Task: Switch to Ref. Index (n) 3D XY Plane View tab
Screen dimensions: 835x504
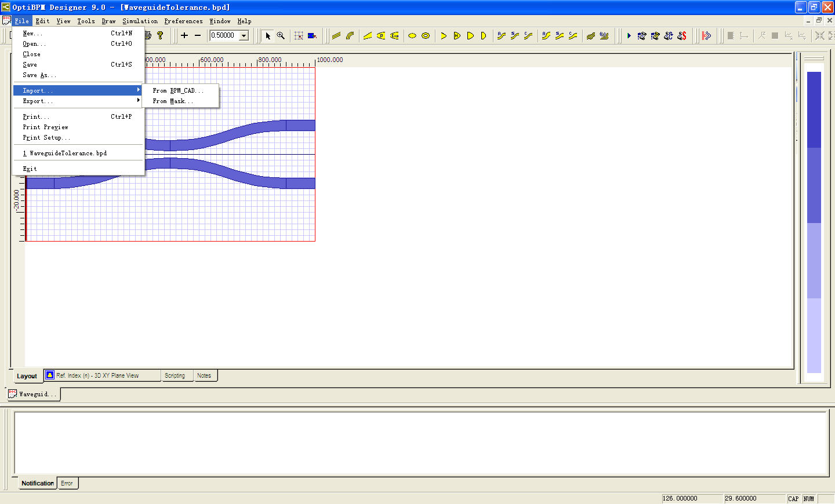Action: click(x=103, y=375)
